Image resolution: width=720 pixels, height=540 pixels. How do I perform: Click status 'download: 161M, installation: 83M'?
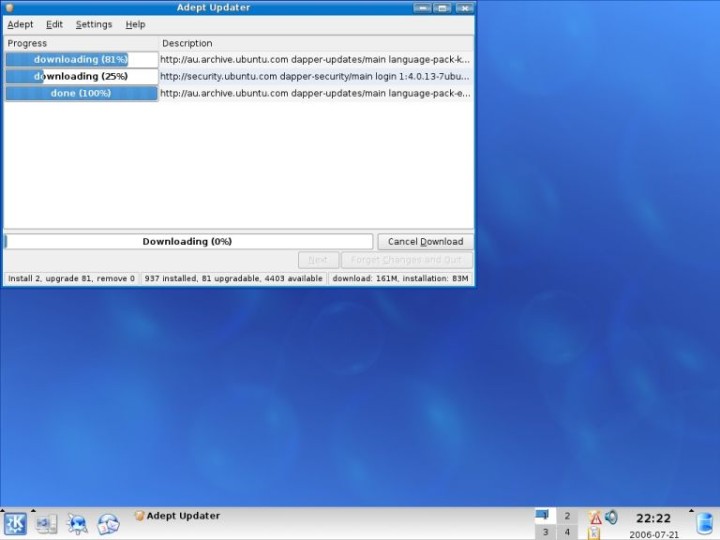pyautogui.click(x=400, y=278)
